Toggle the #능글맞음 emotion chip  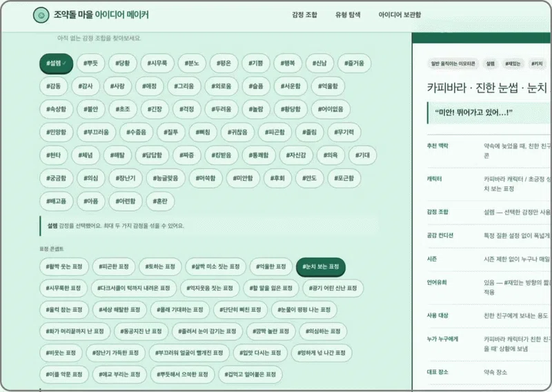click(166, 178)
